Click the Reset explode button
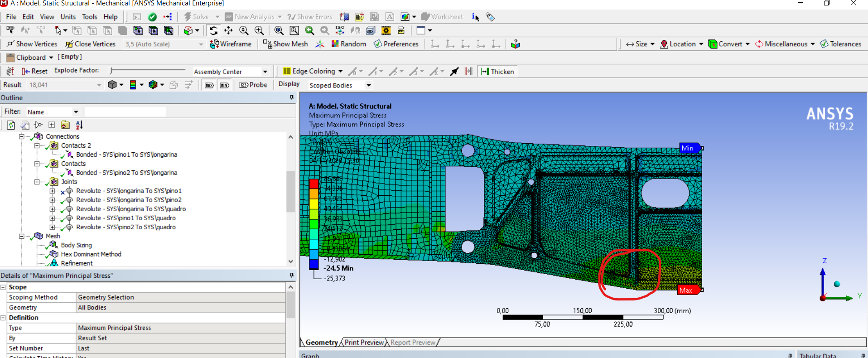Image resolution: width=868 pixels, height=358 pixels. coord(34,71)
